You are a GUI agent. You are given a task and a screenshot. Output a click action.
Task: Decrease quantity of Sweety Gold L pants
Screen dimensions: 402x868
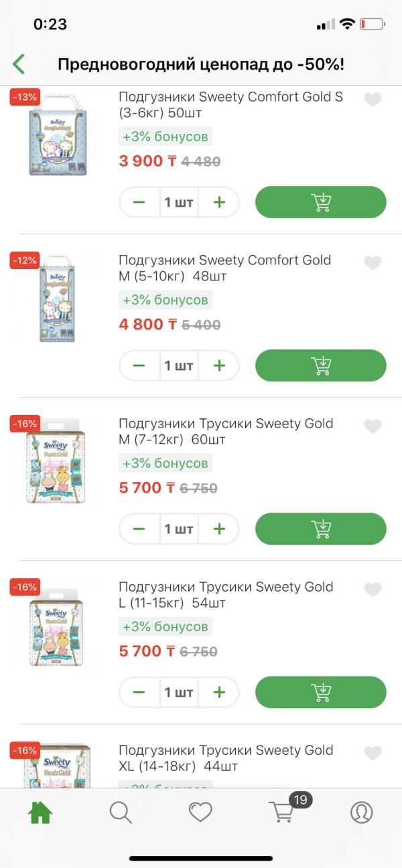[x=139, y=692]
